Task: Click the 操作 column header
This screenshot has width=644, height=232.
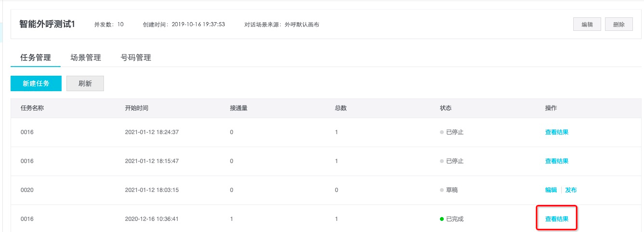Action: 551,108
